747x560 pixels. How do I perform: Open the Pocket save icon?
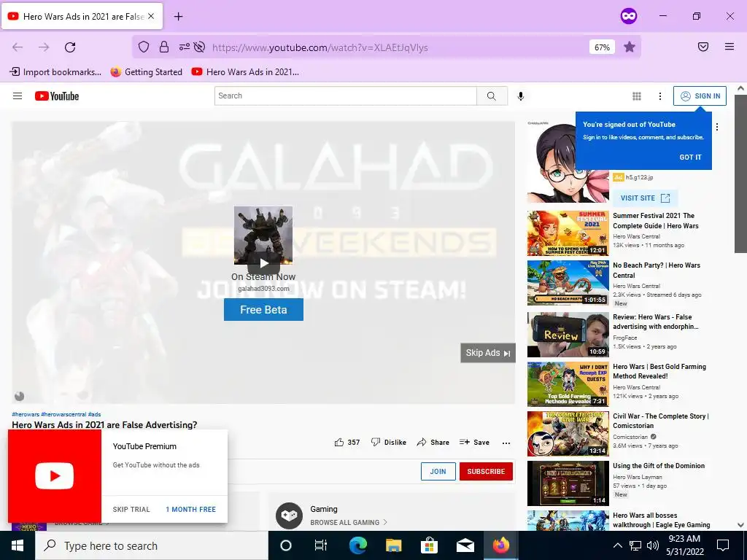[703, 47]
